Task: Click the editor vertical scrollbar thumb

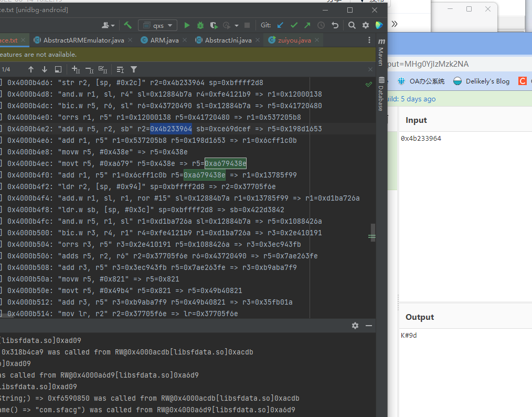Action: [373, 232]
